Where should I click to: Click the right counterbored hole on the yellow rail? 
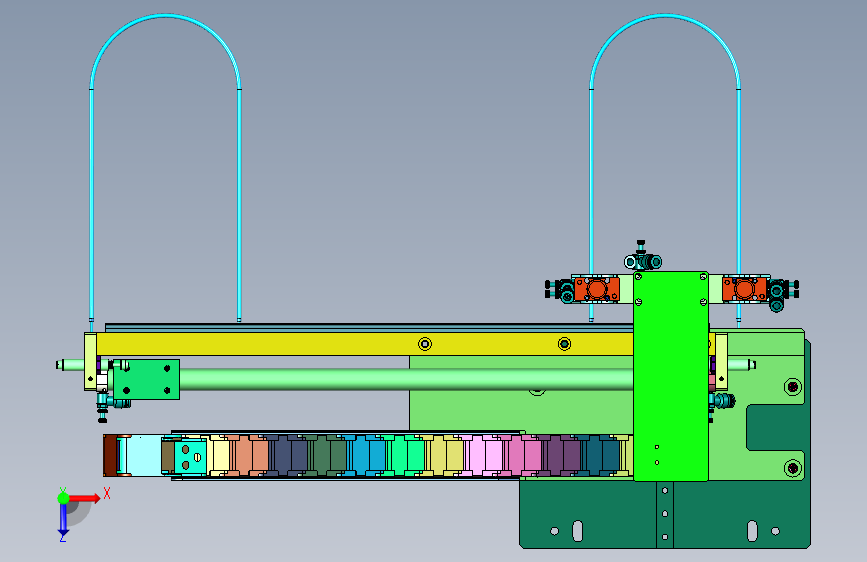pyautogui.click(x=564, y=344)
